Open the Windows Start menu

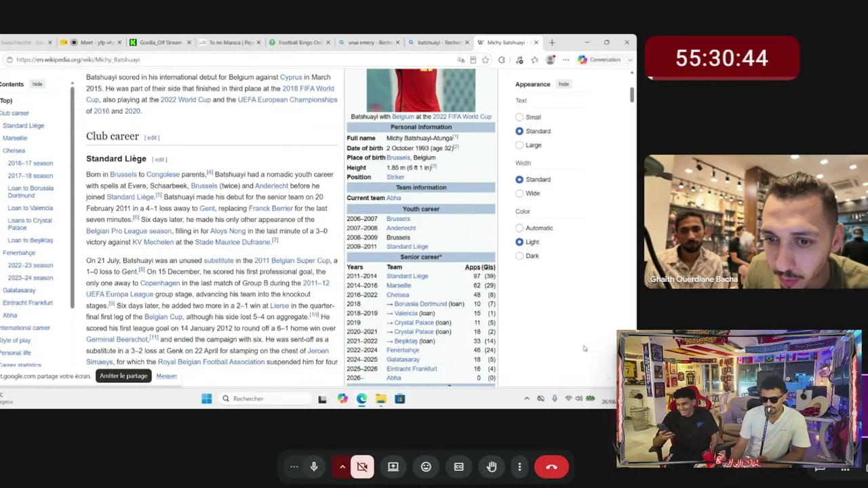pyautogui.click(x=207, y=399)
